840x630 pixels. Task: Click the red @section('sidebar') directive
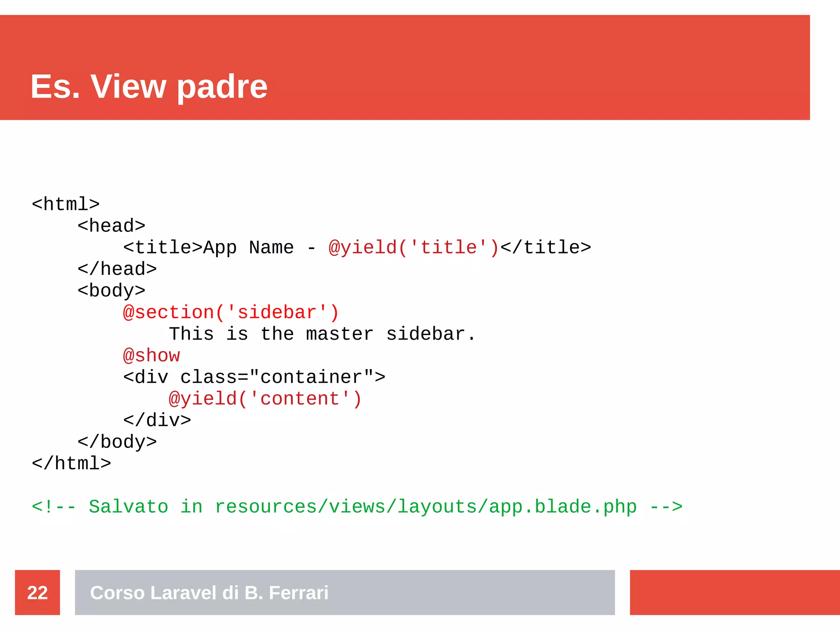(x=231, y=313)
